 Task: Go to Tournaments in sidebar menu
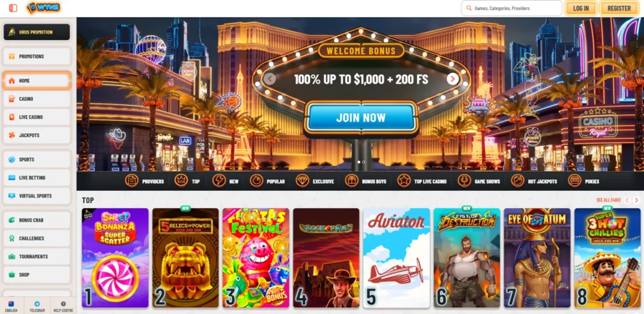(x=37, y=257)
